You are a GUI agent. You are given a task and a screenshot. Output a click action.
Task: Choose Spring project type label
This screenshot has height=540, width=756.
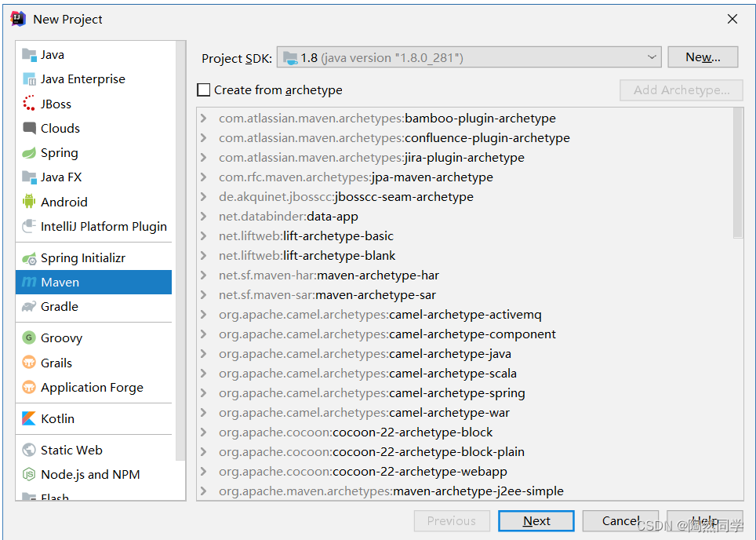(x=60, y=153)
